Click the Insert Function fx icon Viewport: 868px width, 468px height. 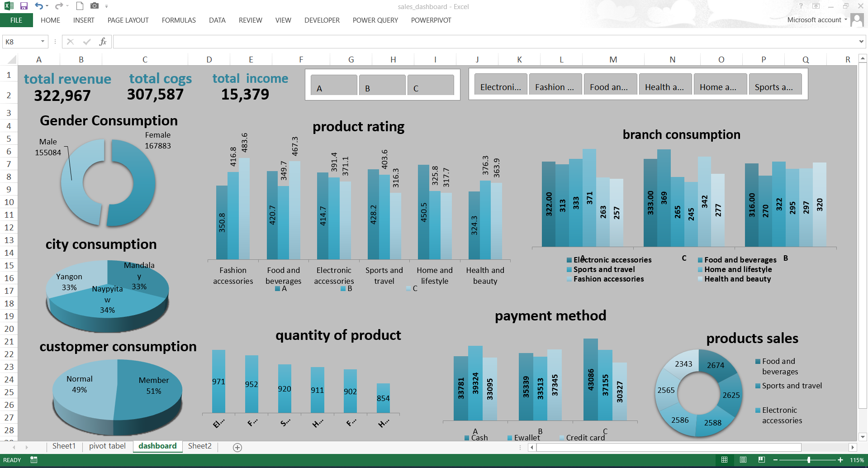tap(103, 42)
